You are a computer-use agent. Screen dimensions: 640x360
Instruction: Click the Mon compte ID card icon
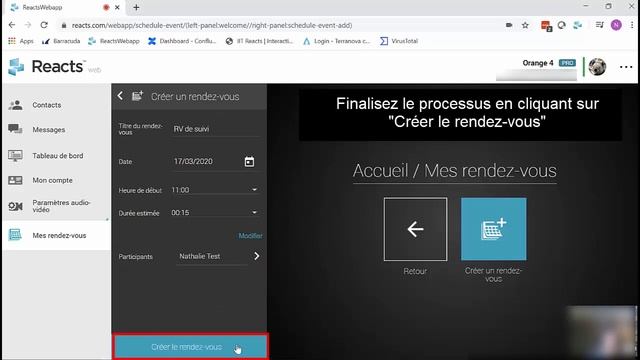(x=16, y=180)
